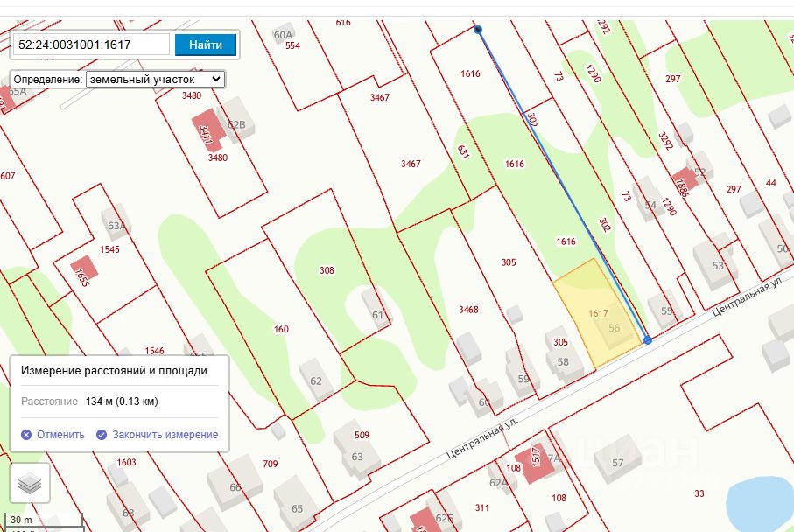Click the checkmark icon beside Закончить измерение

(x=102, y=435)
